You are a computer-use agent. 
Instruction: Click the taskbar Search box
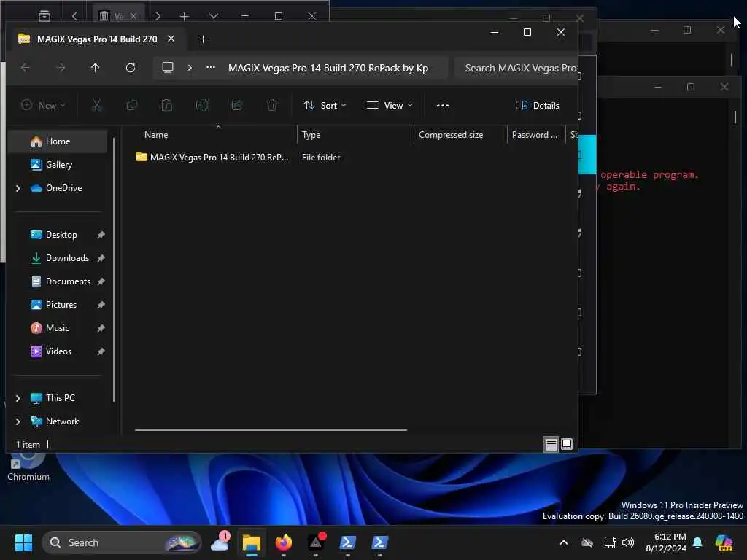122,542
